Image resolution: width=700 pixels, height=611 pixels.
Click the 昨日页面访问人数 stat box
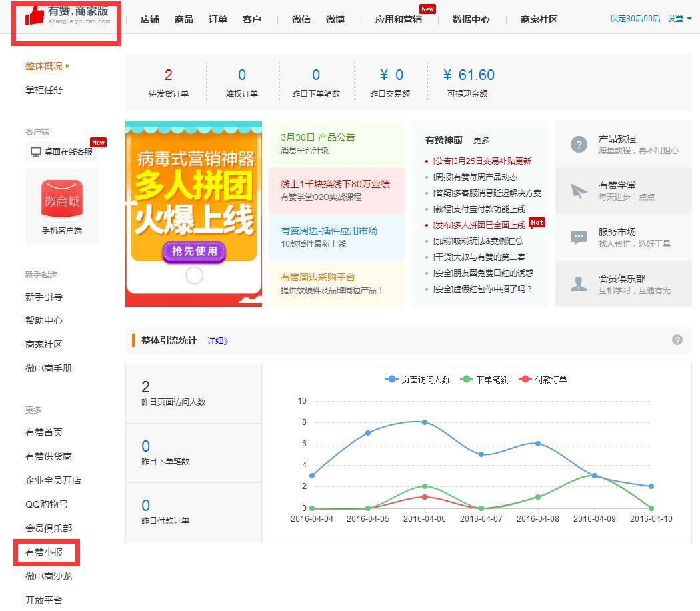(x=194, y=394)
